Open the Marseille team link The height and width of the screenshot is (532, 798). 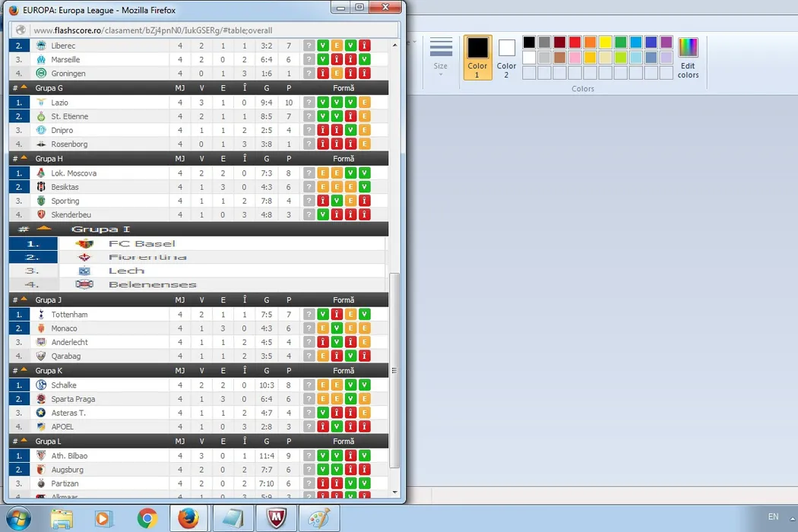(65, 60)
